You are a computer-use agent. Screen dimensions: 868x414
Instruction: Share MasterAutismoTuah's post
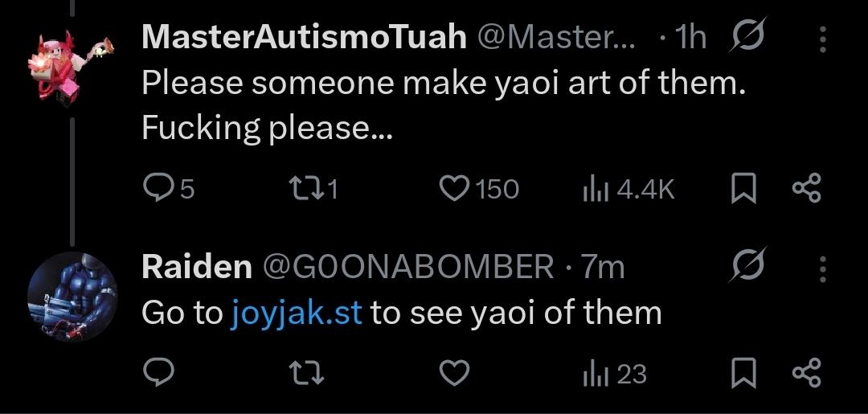[805, 188]
